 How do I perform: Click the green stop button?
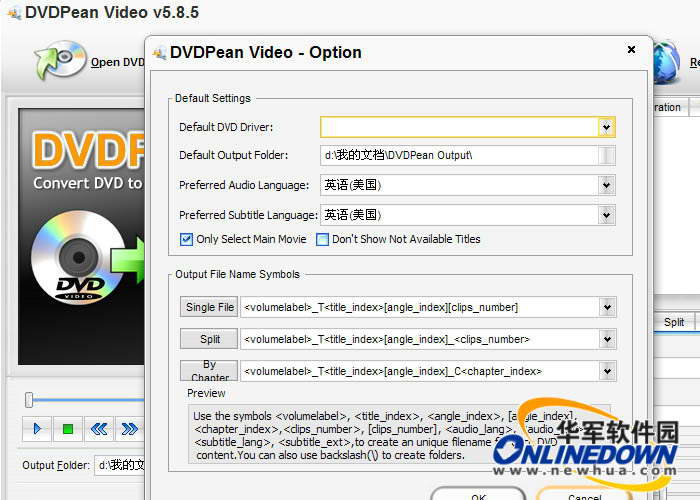68,429
